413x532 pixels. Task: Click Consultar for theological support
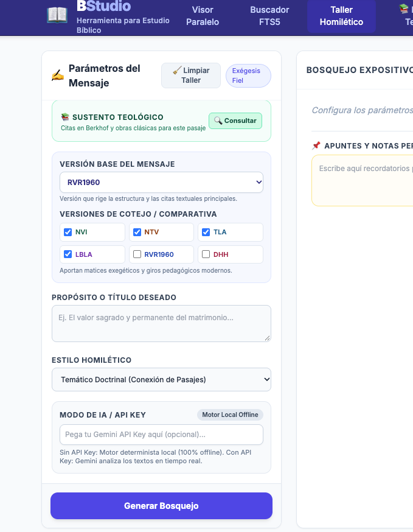pyautogui.click(x=235, y=121)
